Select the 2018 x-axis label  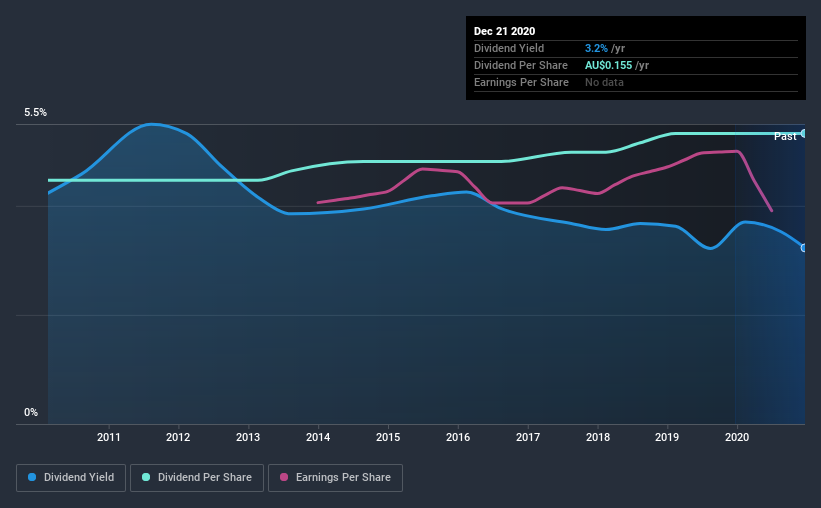(598, 437)
